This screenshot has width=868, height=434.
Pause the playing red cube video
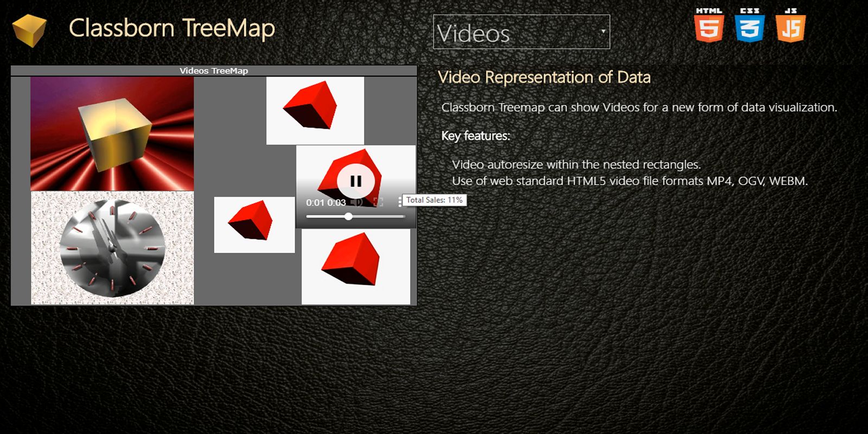click(355, 181)
